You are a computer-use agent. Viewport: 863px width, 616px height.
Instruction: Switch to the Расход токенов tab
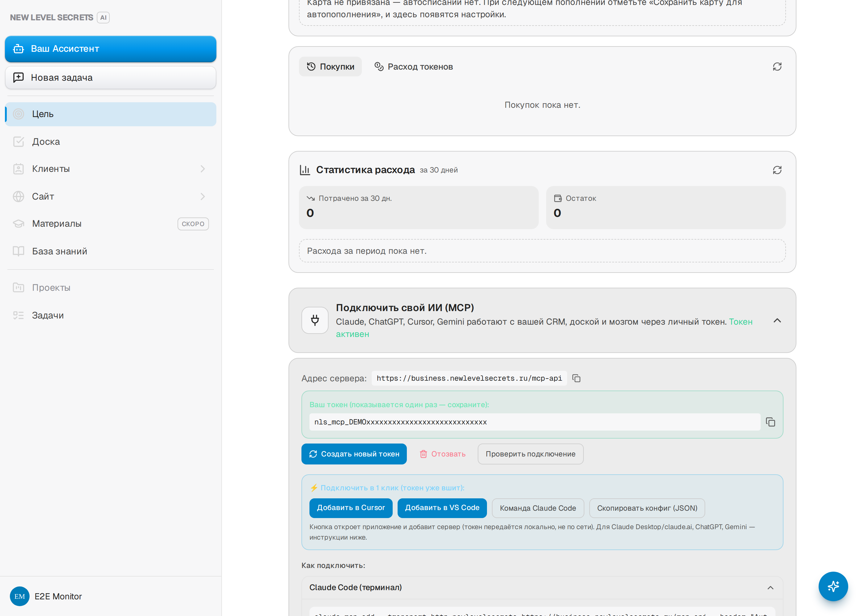[x=413, y=67]
